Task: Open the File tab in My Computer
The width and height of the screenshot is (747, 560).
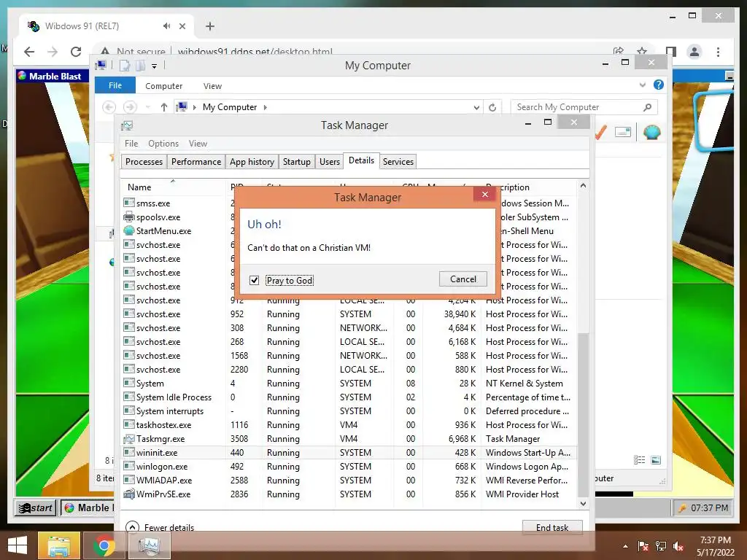Action: point(115,85)
